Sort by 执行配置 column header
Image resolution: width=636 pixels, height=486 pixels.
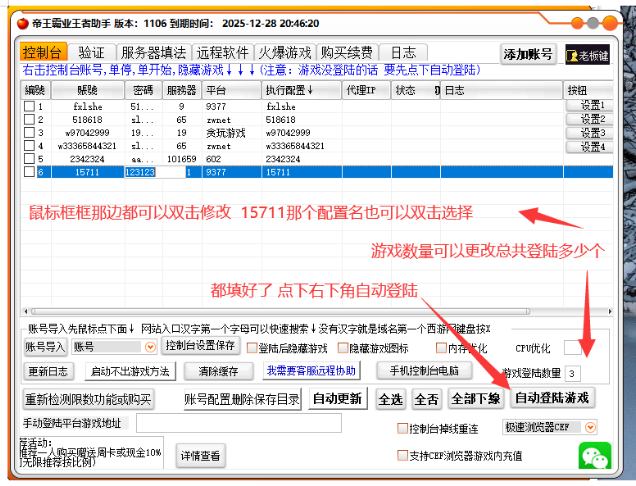(x=301, y=90)
